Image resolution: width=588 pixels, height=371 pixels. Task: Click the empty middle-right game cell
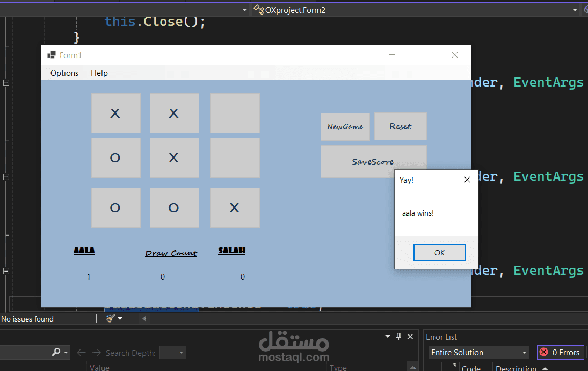coord(235,158)
